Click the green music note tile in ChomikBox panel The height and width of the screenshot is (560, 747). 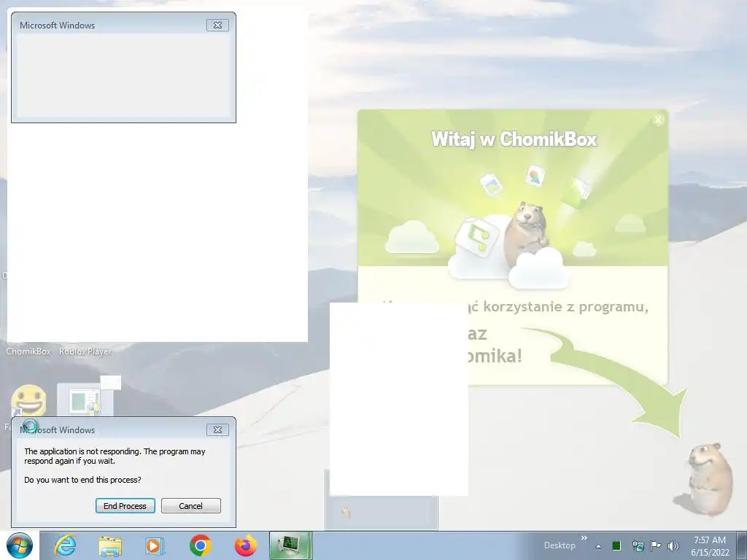click(x=477, y=237)
